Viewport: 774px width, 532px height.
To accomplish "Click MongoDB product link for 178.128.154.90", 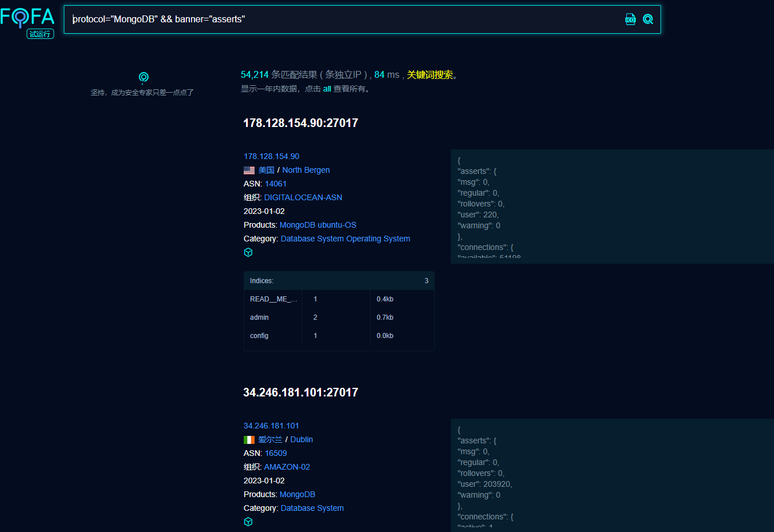I will (297, 225).
